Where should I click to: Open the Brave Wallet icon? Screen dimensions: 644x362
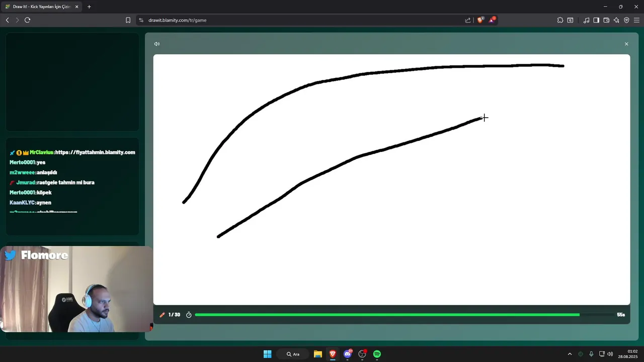coord(606,20)
